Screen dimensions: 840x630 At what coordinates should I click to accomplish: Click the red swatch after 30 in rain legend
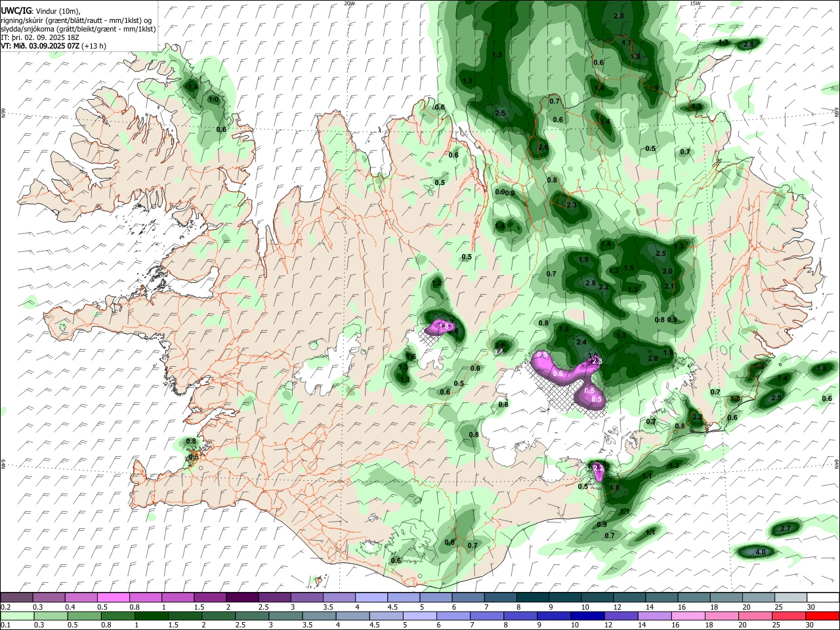(x=822, y=616)
